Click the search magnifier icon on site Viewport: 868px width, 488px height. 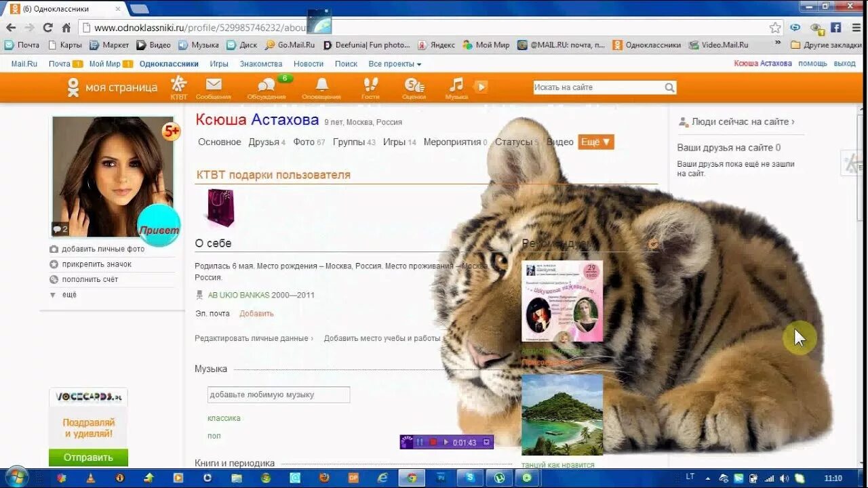tap(669, 87)
